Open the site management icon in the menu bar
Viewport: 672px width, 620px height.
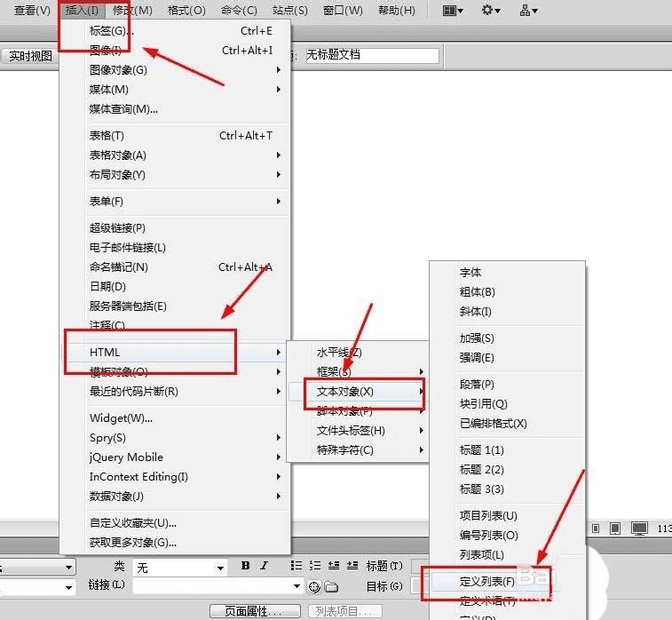tap(528, 11)
